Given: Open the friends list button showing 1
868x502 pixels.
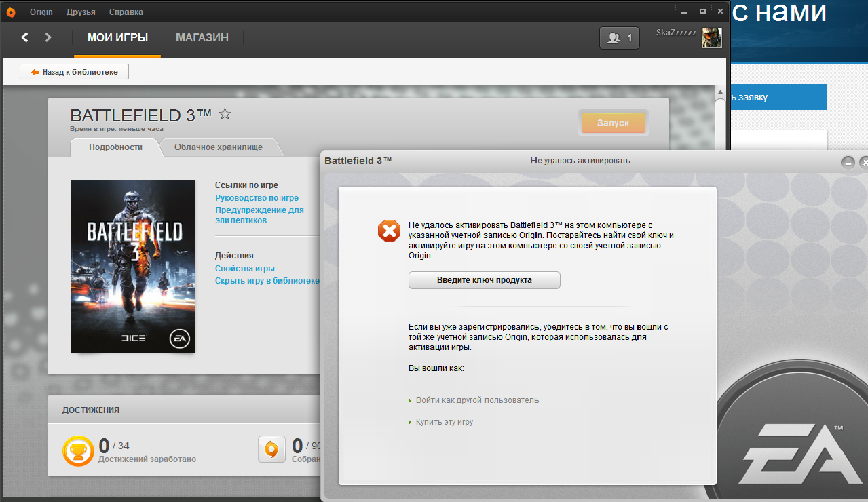Looking at the screenshot, I should coord(620,38).
